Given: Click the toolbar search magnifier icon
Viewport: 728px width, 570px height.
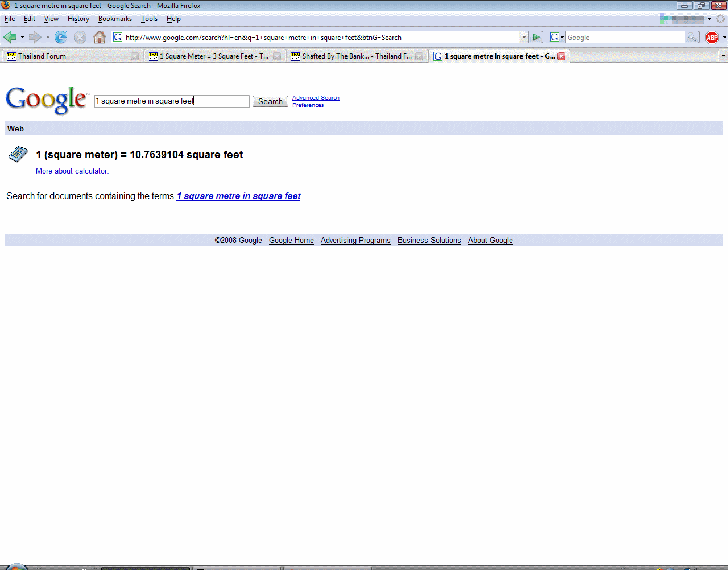Looking at the screenshot, I should click(692, 38).
